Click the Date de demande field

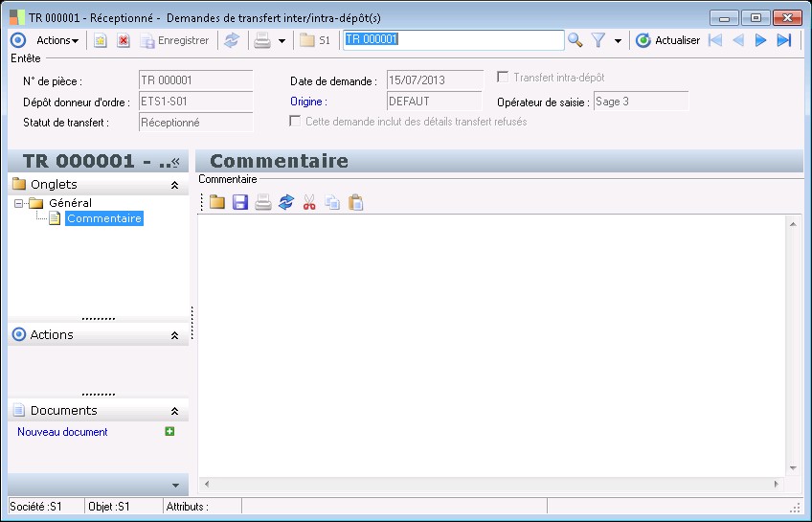(x=435, y=80)
